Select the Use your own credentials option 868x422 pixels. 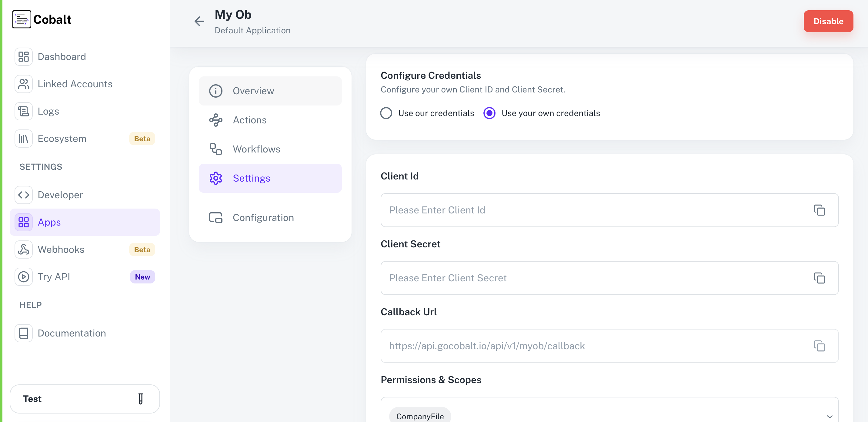489,113
